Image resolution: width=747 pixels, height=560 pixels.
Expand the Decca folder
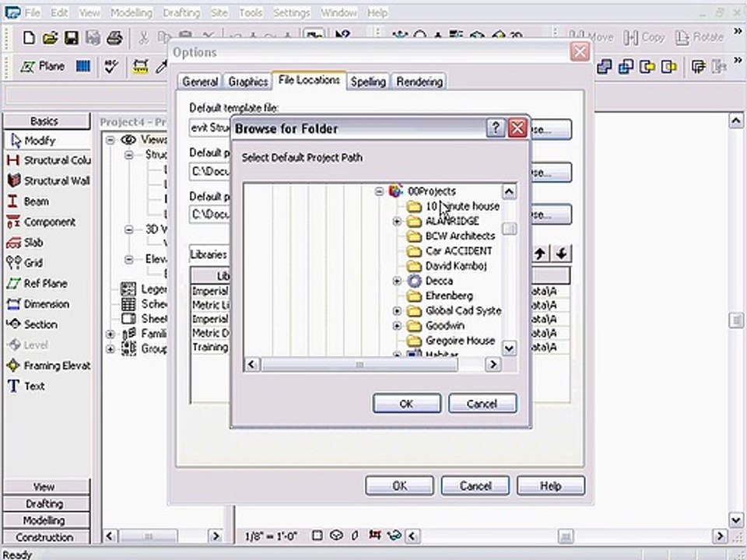397,281
